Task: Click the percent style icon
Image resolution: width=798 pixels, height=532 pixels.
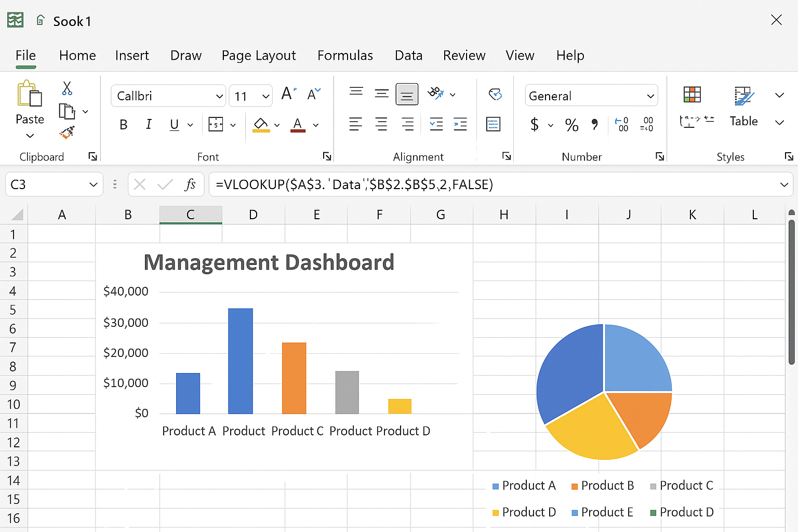Action: pyautogui.click(x=571, y=125)
